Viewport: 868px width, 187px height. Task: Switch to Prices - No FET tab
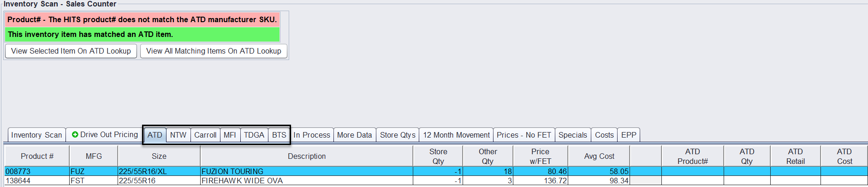tap(524, 135)
